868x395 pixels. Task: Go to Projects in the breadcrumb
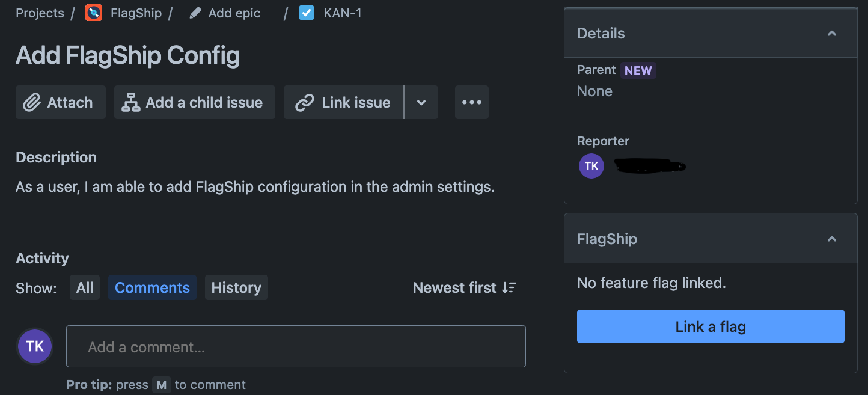click(x=40, y=13)
